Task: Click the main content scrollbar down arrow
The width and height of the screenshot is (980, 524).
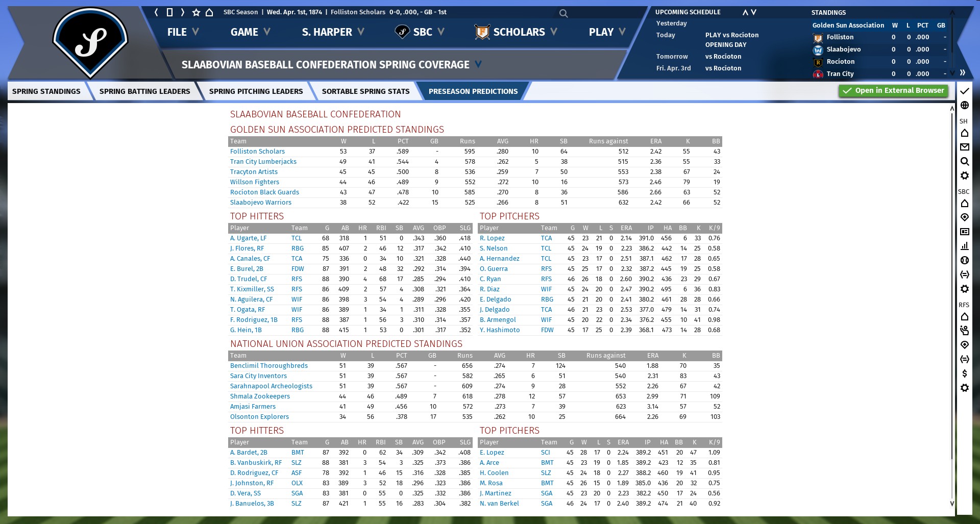Action: (x=952, y=503)
